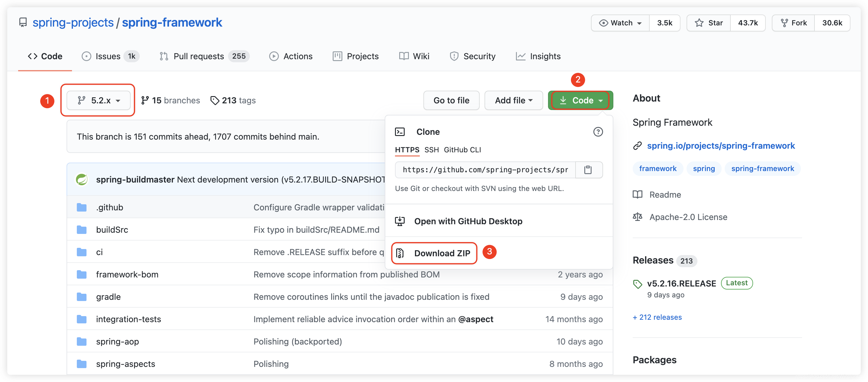868x382 pixels.
Task: Open the Add file dropdown
Action: click(513, 100)
